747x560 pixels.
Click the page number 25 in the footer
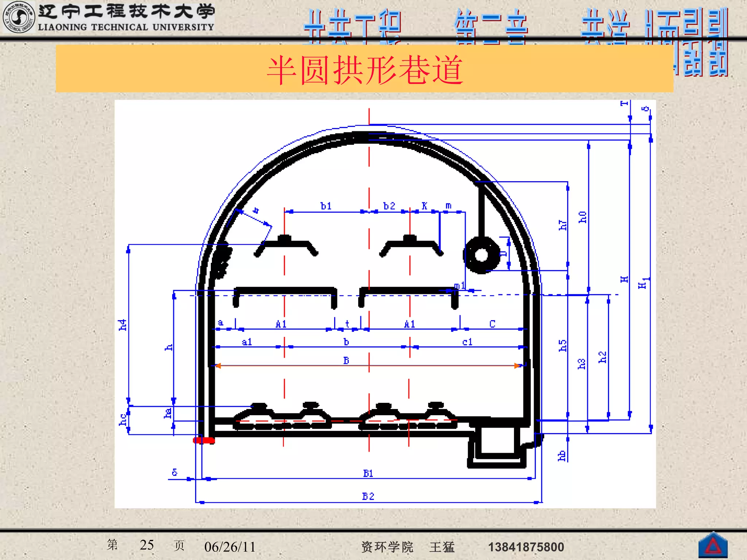pos(147,545)
